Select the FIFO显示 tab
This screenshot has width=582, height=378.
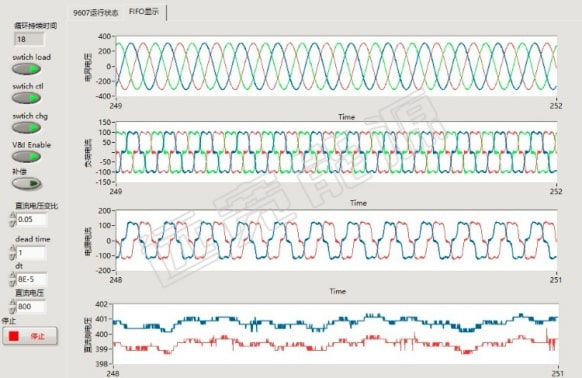click(x=144, y=12)
